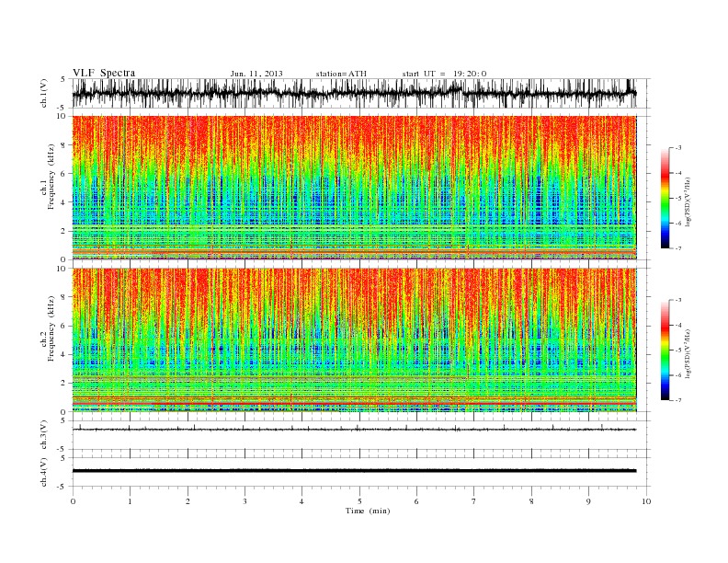The height and width of the screenshot is (563, 728).
Task: Click the "8" tick on the time axis
Action: 531,501
